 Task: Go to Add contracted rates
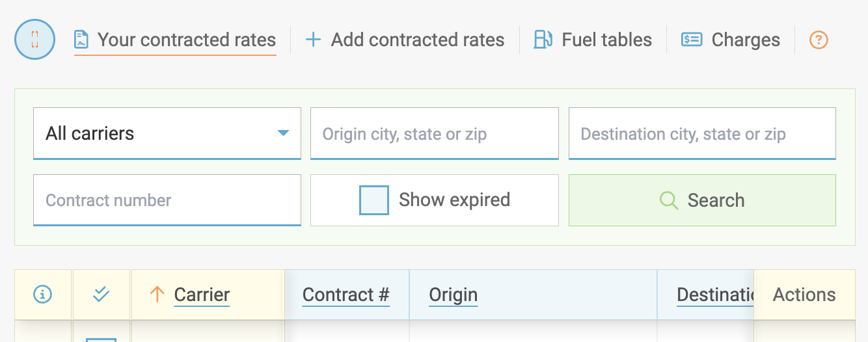point(417,40)
